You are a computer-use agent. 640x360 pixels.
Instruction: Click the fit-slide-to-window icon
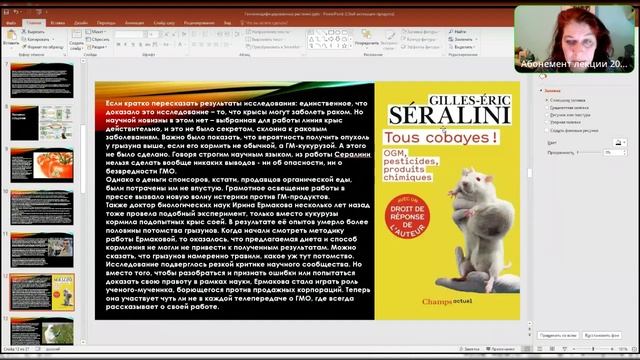point(634,349)
